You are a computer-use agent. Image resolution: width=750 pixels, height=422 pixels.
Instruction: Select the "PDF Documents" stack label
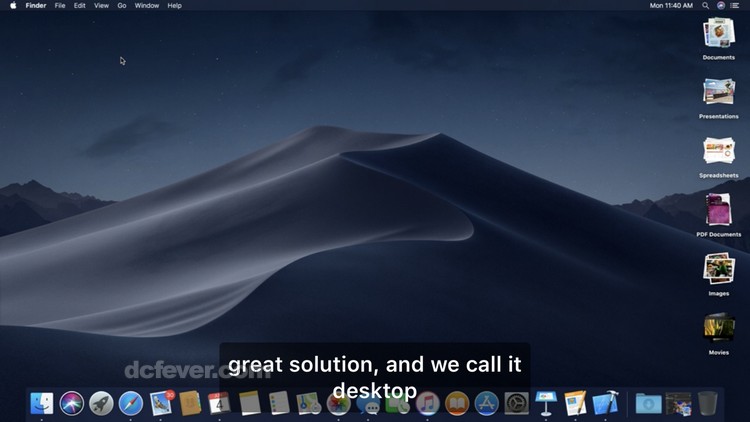pos(719,234)
